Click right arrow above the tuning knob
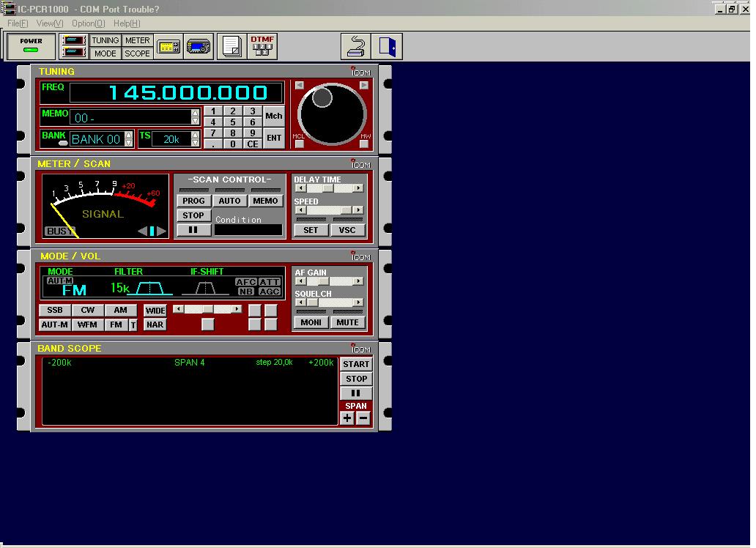756x548 pixels. 364,85
